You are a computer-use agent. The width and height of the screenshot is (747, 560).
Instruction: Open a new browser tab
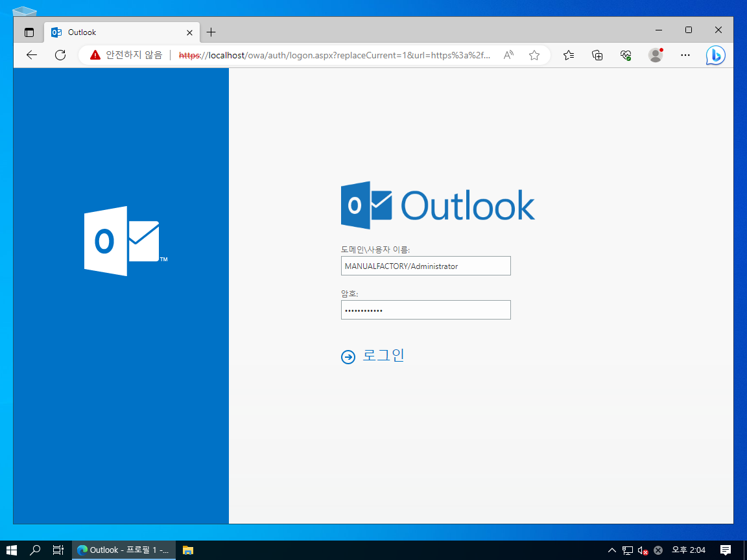[211, 32]
